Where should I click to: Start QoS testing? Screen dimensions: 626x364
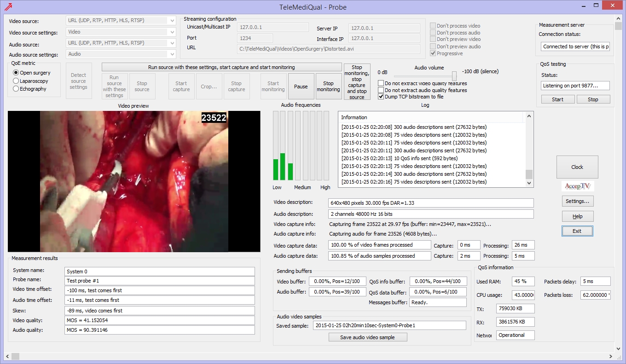pyautogui.click(x=557, y=98)
